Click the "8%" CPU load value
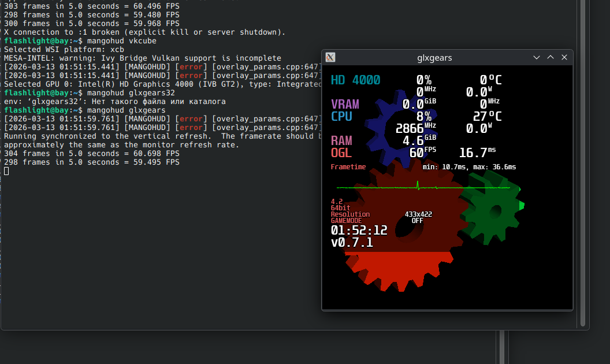The image size is (610, 364). coord(424,116)
